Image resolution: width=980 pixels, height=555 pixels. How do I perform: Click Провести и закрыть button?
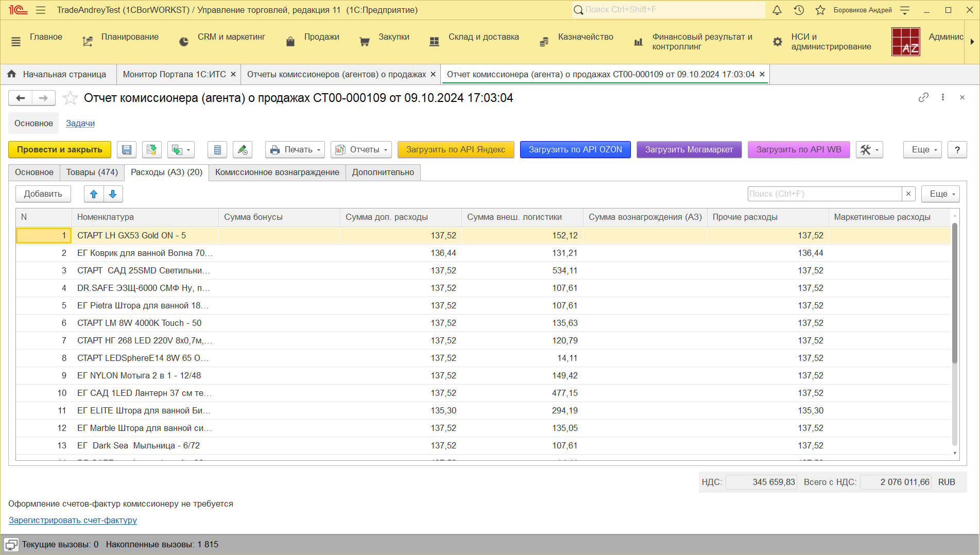point(60,150)
